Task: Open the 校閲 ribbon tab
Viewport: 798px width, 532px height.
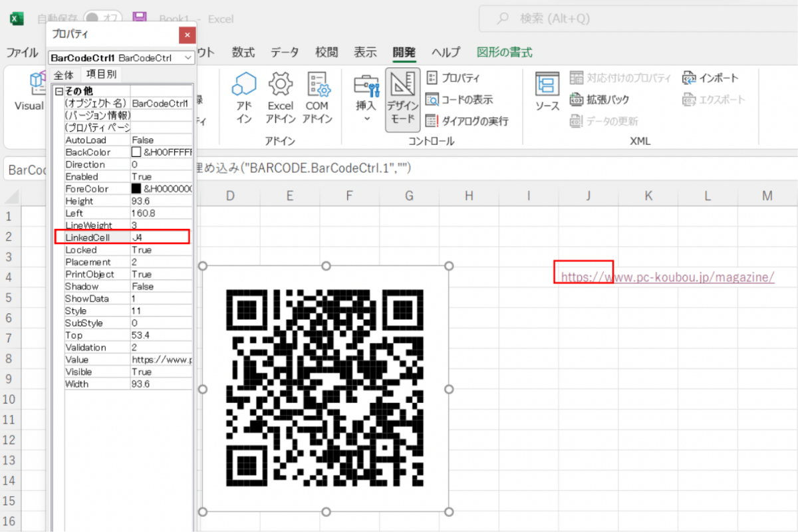Action: [x=327, y=53]
